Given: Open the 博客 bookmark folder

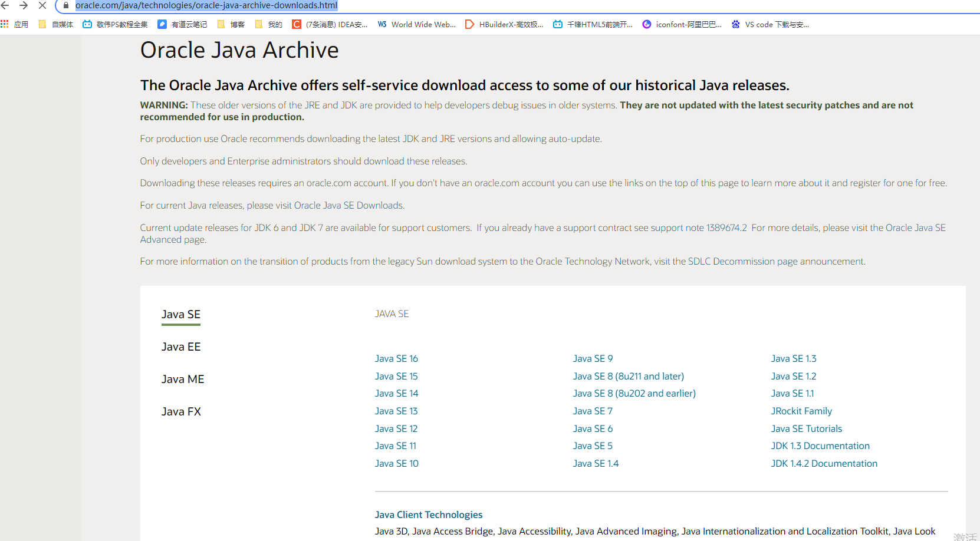Looking at the screenshot, I should click(x=231, y=24).
